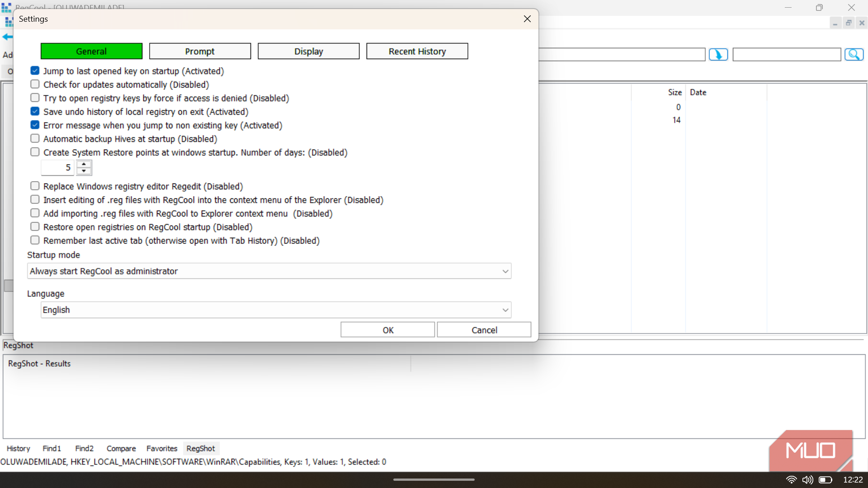Enable Restore open registries on RegCool startup
868x488 pixels.
click(35, 226)
